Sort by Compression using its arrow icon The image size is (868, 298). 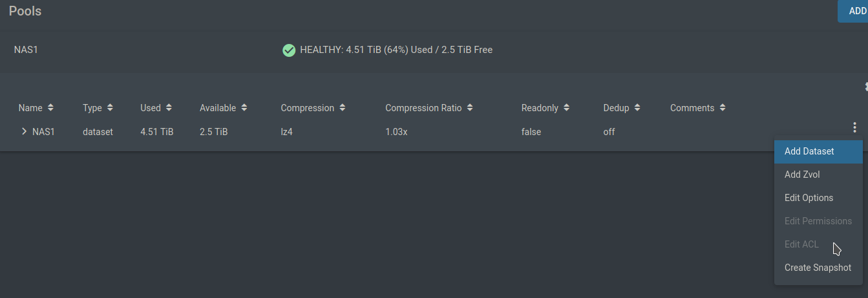(x=343, y=108)
